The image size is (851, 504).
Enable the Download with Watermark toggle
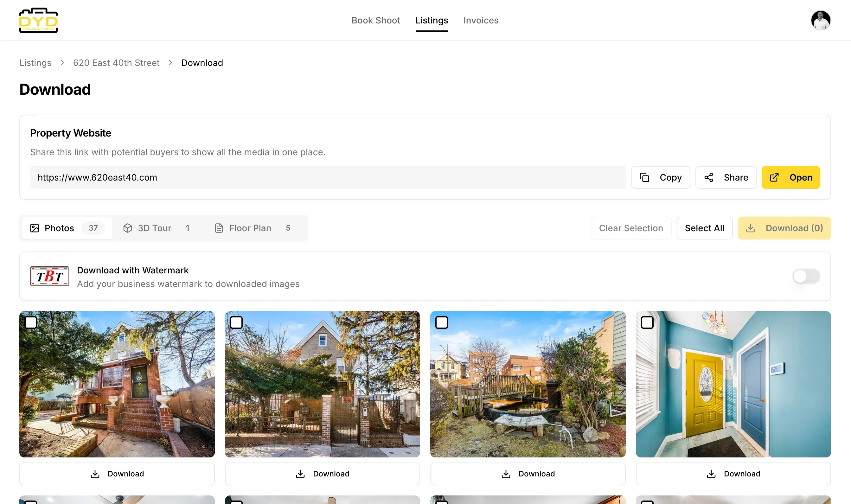click(x=807, y=276)
